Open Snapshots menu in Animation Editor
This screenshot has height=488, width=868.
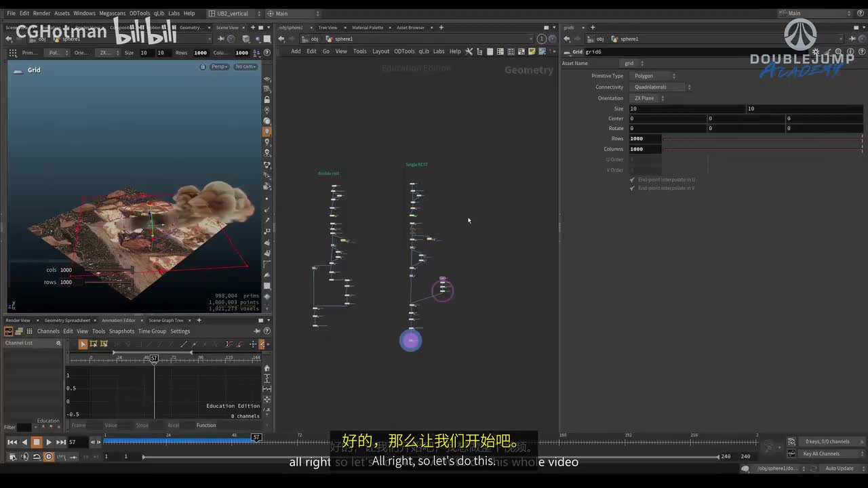122,331
